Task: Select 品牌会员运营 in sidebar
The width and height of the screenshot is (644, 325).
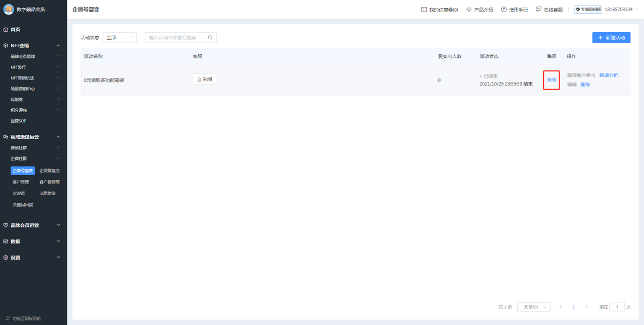Action: [23, 225]
